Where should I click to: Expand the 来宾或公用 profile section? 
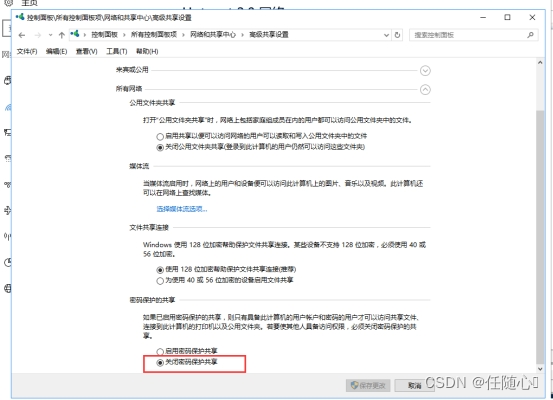[425, 71]
